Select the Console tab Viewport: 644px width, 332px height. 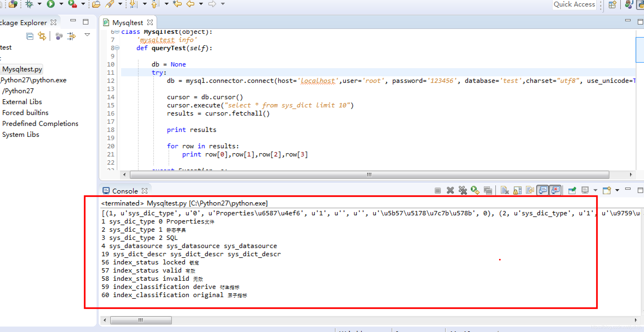125,191
